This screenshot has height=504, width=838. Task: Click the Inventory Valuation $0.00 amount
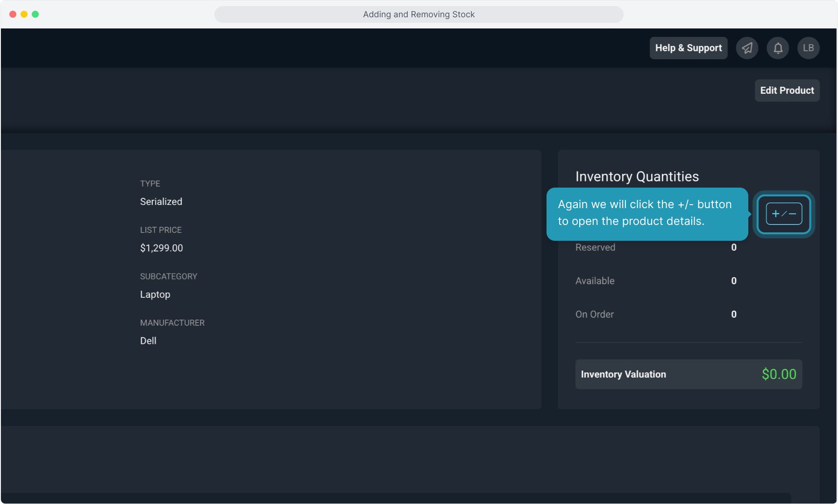[779, 374]
